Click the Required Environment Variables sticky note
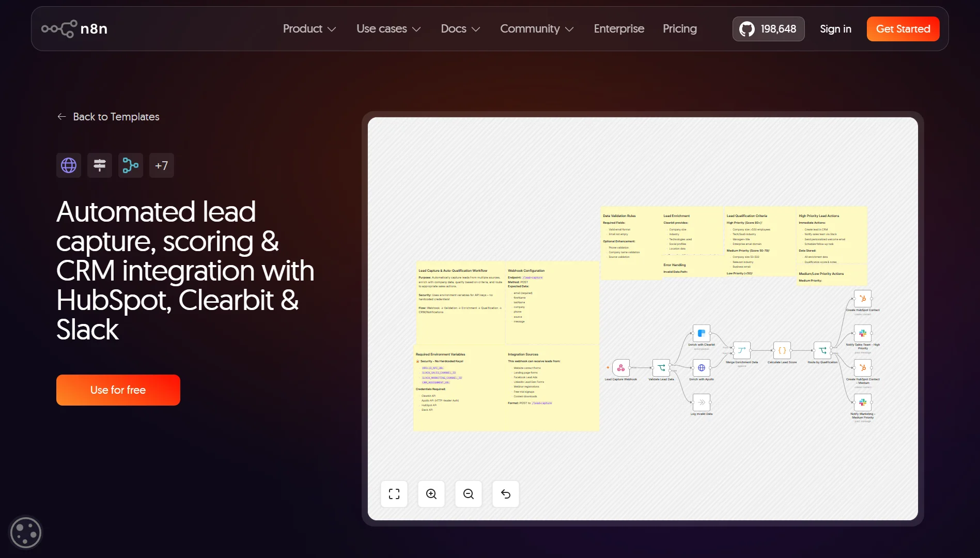This screenshot has width=980, height=558. [x=459, y=389]
